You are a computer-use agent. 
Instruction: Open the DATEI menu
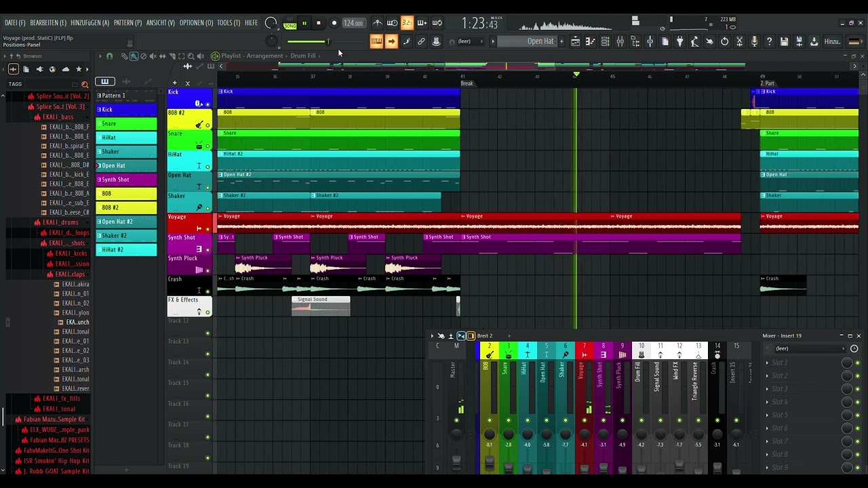point(15,23)
